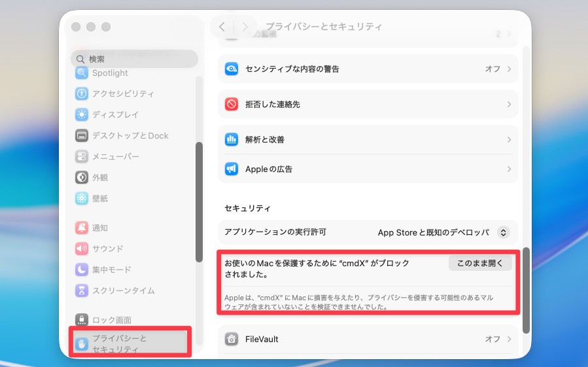This screenshot has width=588, height=367.
Task: Click the プライバシーとセキュリティ hand icon
Action: 81,343
